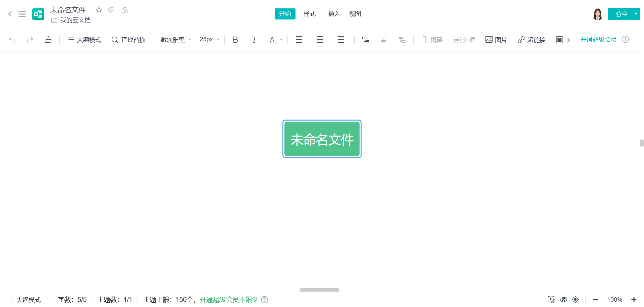The image size is (644, 307).
Task: Apply the font color A
Action: click(272, 40)
